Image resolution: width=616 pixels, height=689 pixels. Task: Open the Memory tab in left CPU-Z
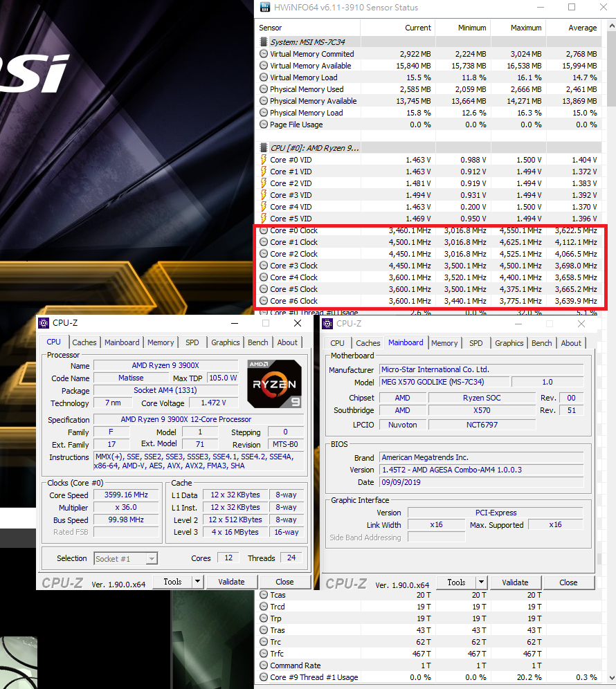click(x=161, y=342)
